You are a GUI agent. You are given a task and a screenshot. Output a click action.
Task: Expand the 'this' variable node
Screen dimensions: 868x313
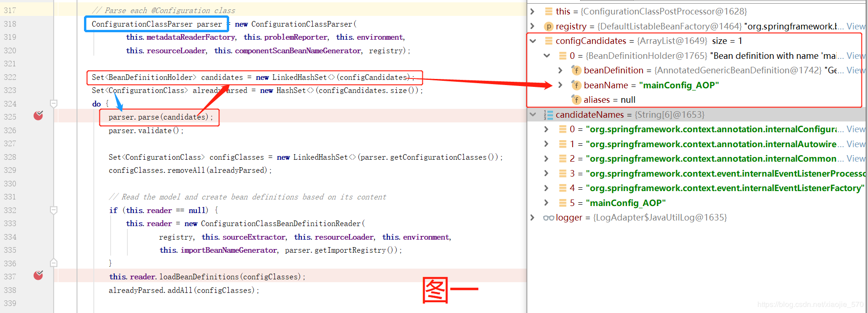click(532, 11)
